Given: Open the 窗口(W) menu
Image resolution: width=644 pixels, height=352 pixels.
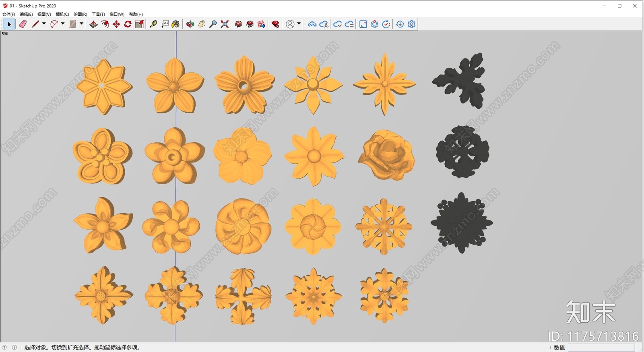Looking at the screenshot, I should (x=117, y=14).
